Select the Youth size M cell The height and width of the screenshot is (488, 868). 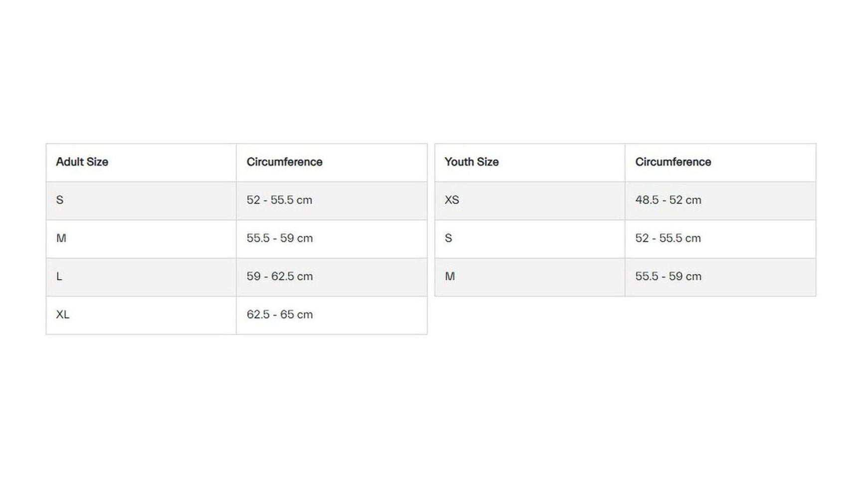(x=530, y=277)
